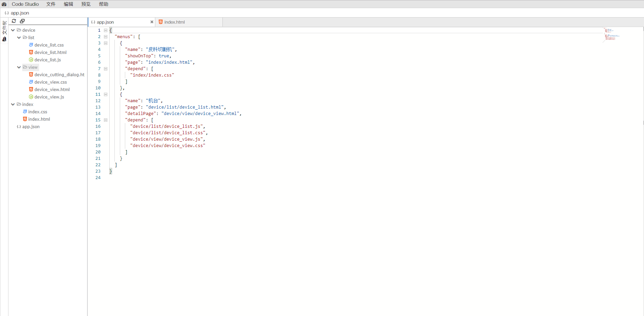Viewport: 644px width, 316px height.
Task: Click the CSS icon of device_view.css
Action: pos(31,82)
